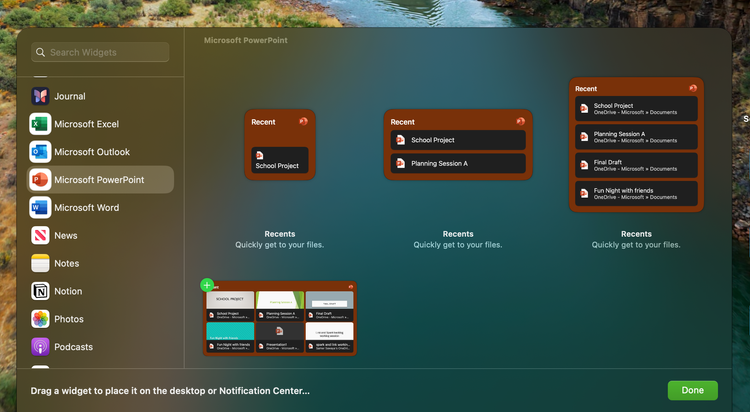Select the Microsoft Excel icon in the sidebar
The height and width of the screenshot is (412, 750).
click(40, 124)
